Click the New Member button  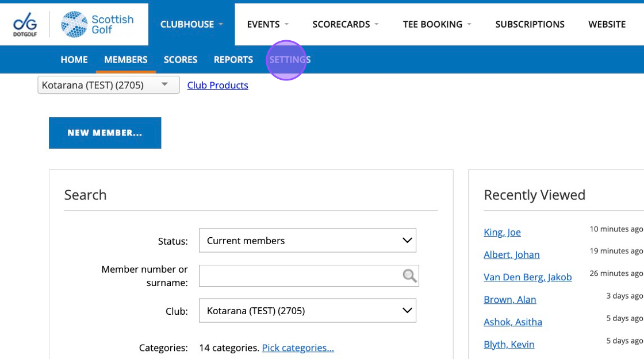tap(105, 133)
